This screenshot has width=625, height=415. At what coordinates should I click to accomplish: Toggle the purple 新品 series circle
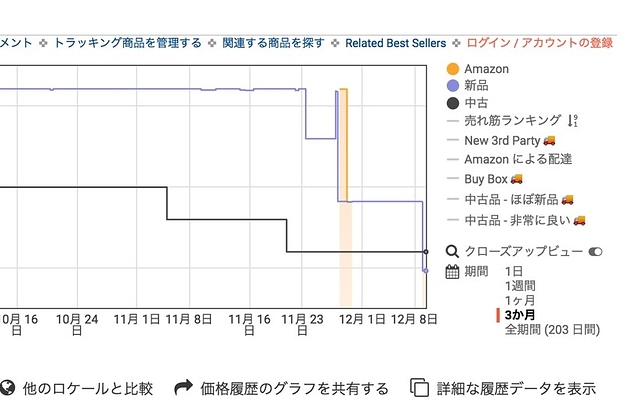click(453, 86)
